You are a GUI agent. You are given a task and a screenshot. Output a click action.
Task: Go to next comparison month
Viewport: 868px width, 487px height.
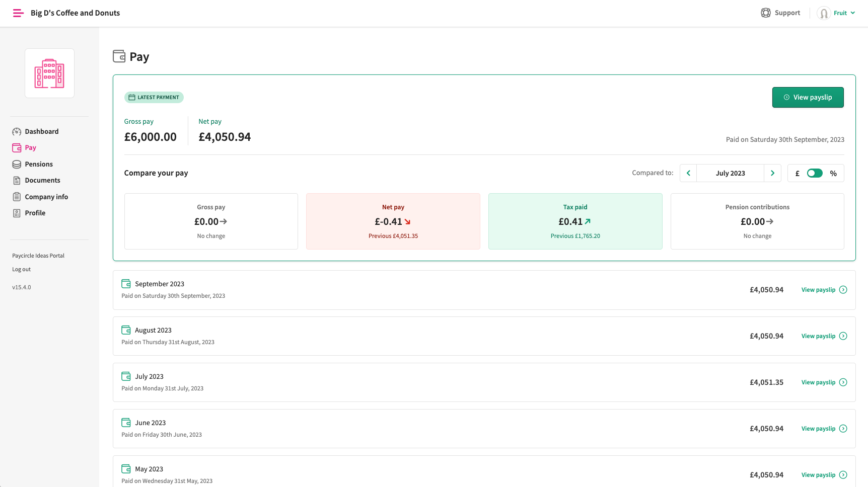(x=772, y=173)
